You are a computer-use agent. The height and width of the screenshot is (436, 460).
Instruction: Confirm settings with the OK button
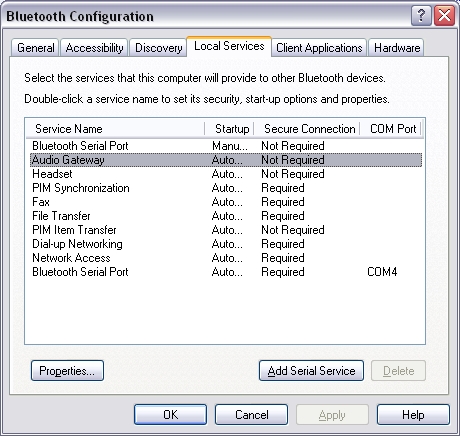pos(170,415)
